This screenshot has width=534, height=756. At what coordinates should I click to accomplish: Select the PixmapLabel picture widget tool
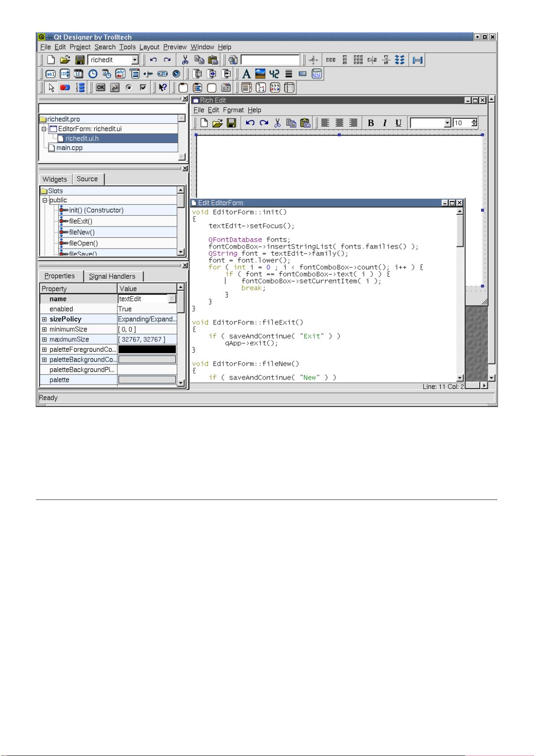[x=260, y=74]
